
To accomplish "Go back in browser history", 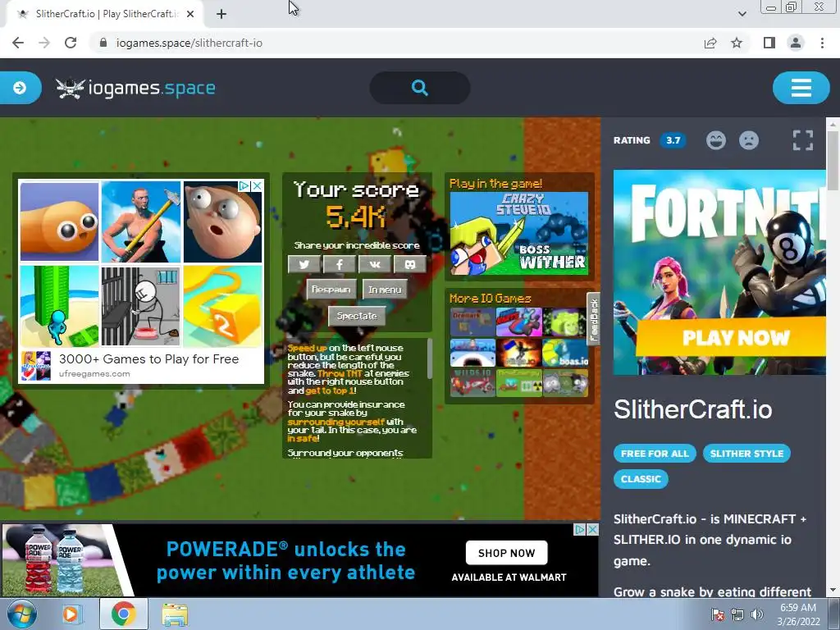I will click(18, 43).
